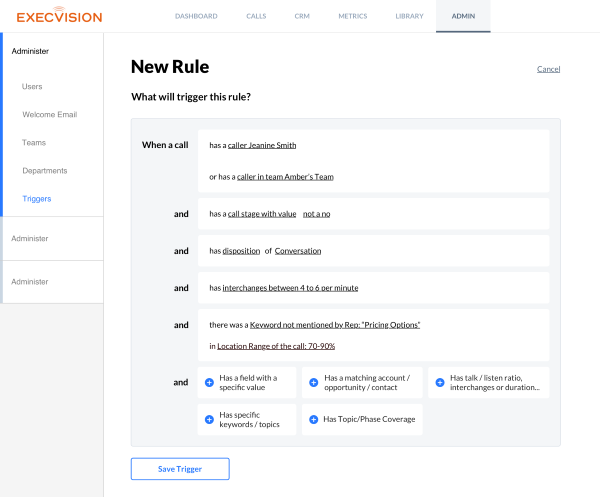Viewport: 600px width, 497px height.
Task: Open the Dashboard tab
Action: coord(196,16)
